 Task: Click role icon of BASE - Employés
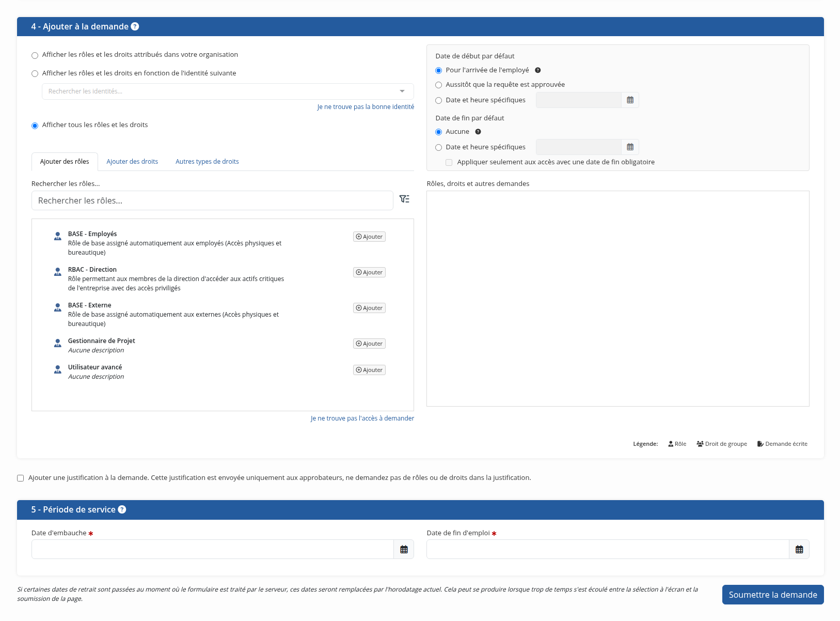pos(58,237)
